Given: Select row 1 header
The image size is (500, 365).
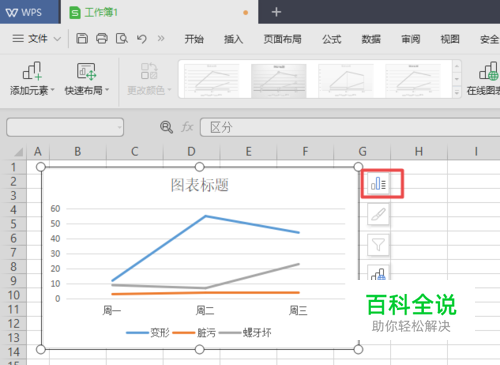Looking at the screenshot, I should 13,167.
